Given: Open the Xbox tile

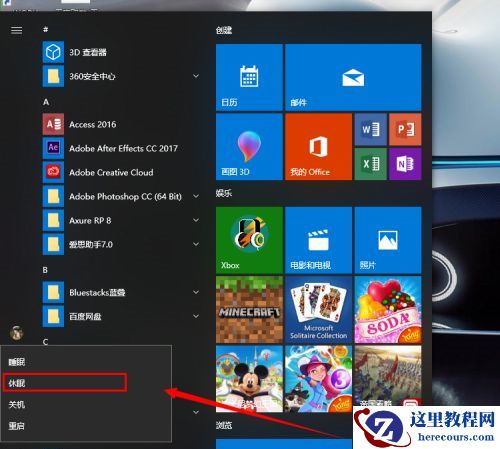Looking at the screenshot, I should [x=249, y=240].
